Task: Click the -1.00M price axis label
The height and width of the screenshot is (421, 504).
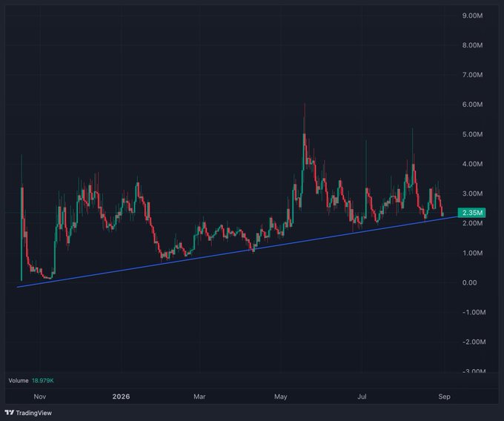Action: (x=474, y=312)
